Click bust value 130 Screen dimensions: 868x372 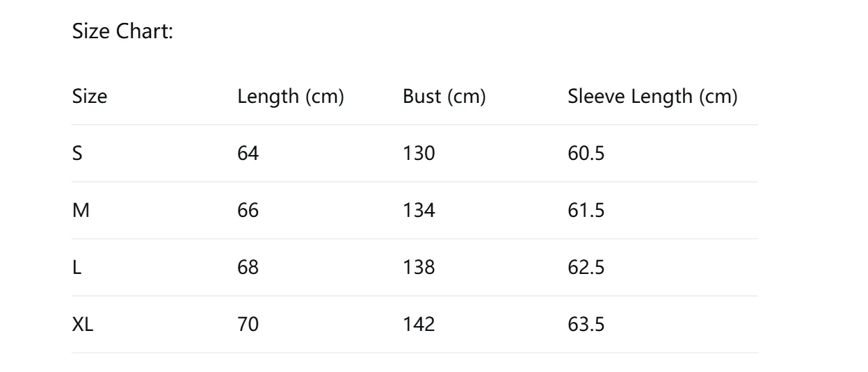[x=419, y=154]
